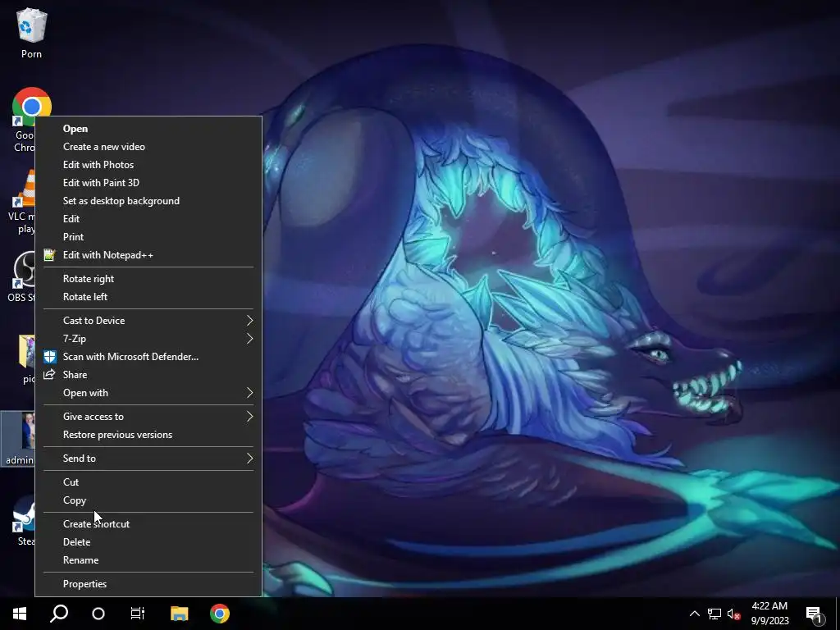Choose Copy in context menu
This screenshot has height=630, width=840.
[148, 500]
